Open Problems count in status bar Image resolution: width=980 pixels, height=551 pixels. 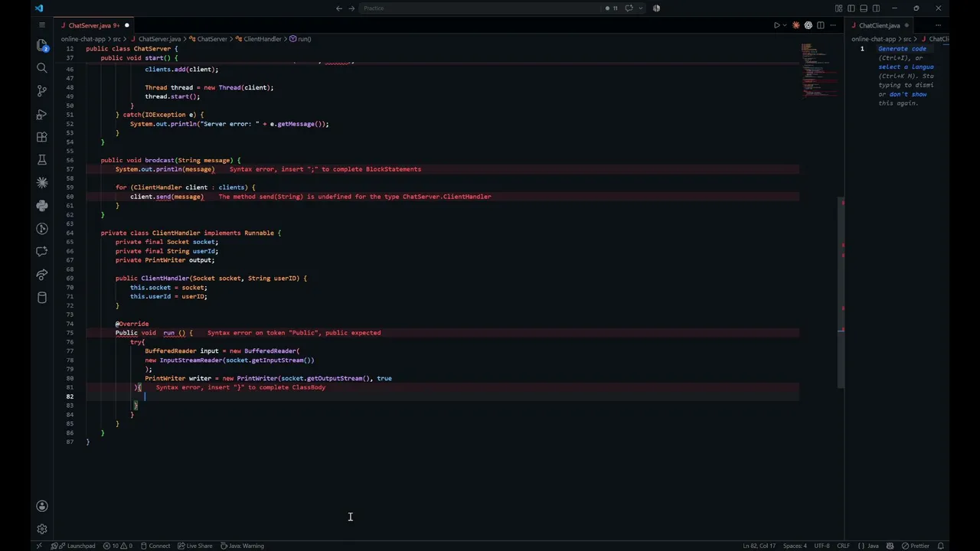[118, 546]
